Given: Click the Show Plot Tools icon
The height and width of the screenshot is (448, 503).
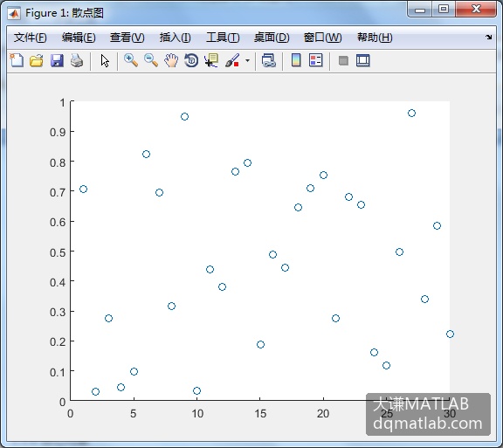Looking at the screenshot, I should pyautogui.click(x=363, y=60).
